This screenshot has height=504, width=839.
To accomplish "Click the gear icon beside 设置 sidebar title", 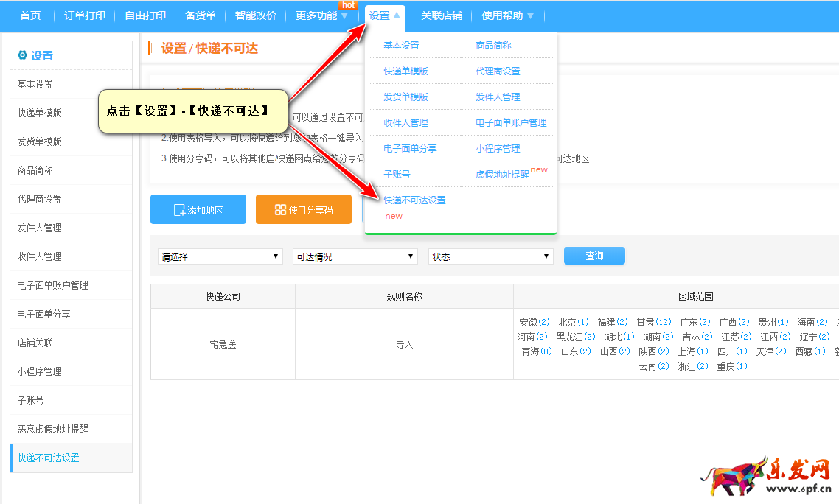I will [22, 55].
